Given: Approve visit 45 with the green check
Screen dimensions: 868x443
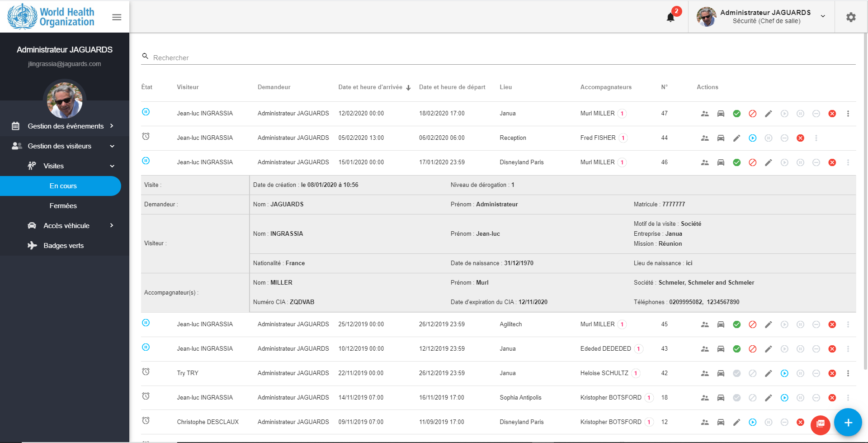Looking at the screenshot, I should 737,324.
